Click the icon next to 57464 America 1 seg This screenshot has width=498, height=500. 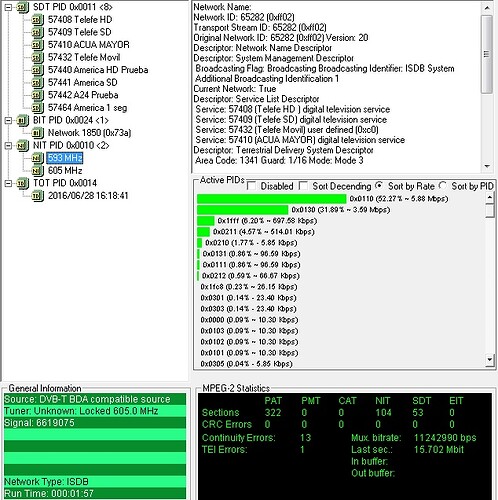click(38, 108)
